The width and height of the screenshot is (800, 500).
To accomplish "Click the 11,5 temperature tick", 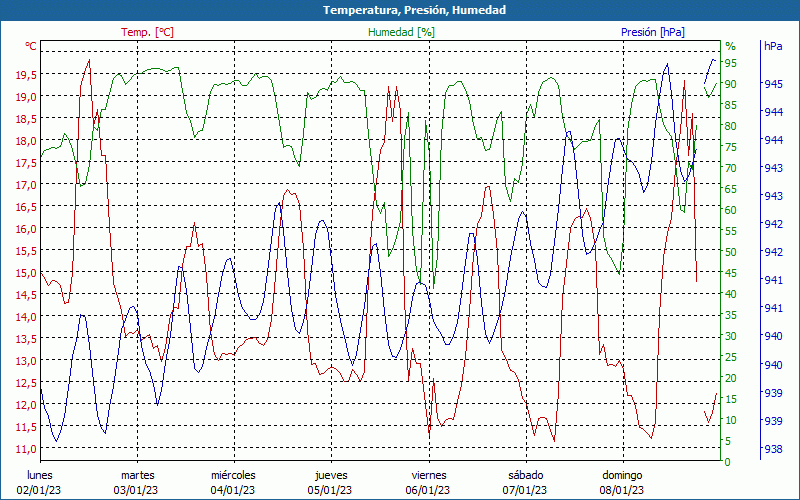I will (26, 427).
